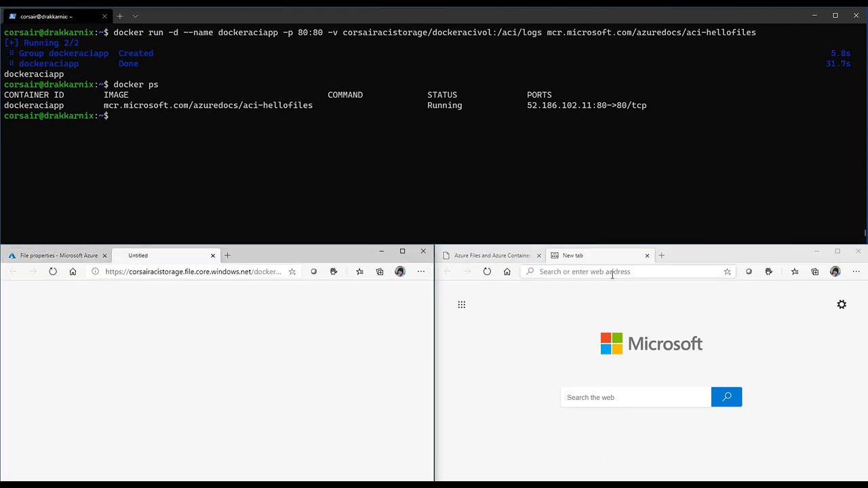The width and height of the screenshot is (868, 488).
Task: Open Favorites list in the right browser
Action: (x=795, y=272)
